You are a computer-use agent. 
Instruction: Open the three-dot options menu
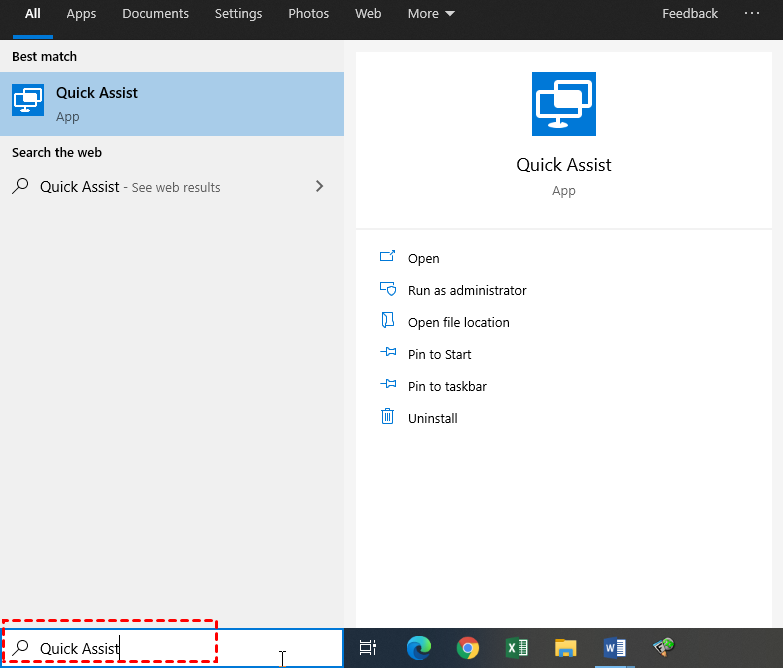pyautogui.click(x=752, y=14)
